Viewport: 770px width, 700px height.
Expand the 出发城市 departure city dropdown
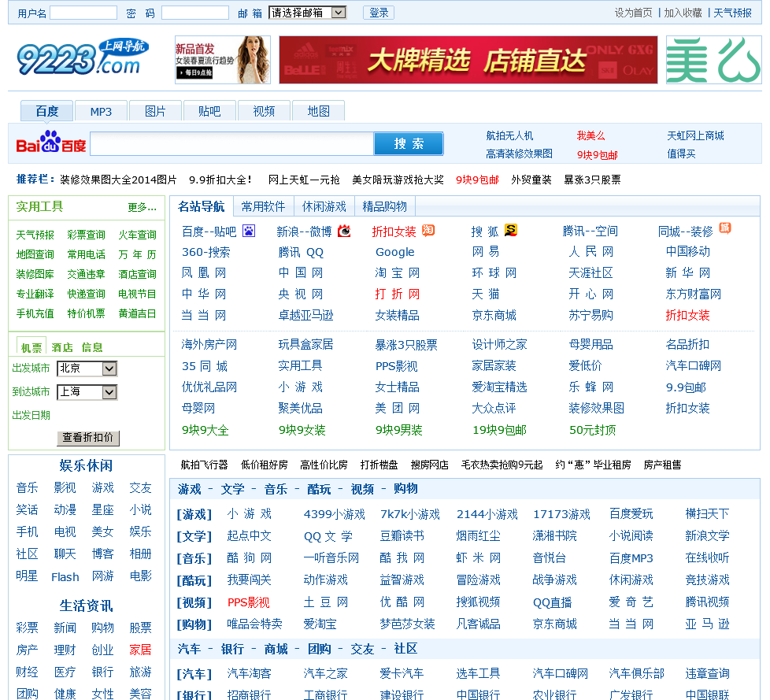pos(87,369)
